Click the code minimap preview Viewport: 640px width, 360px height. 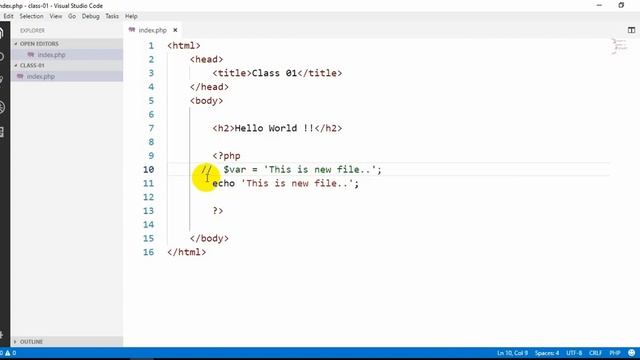pyautogui.click(x=620, y=46)
